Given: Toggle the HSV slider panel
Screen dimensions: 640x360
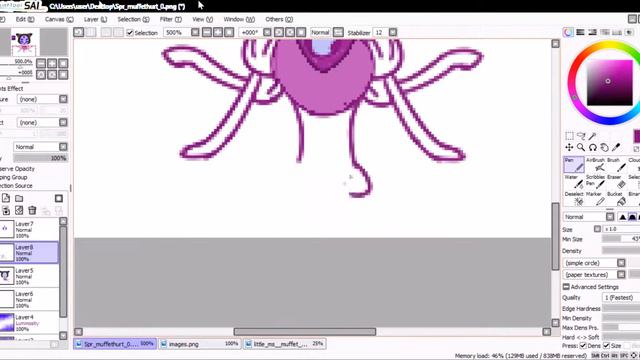Looking at the screenshot, I should [592, 32].
